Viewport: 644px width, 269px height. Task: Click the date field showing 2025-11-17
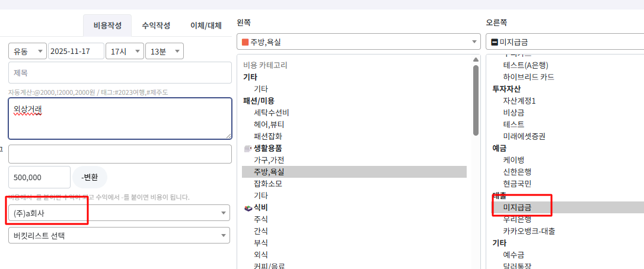pos(76,51)
